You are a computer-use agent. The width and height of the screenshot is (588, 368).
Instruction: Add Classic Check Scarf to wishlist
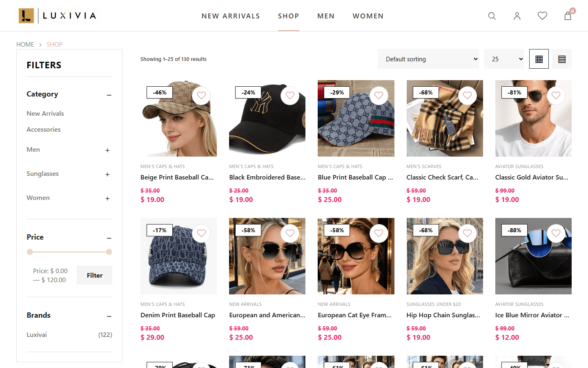point(467,96)
